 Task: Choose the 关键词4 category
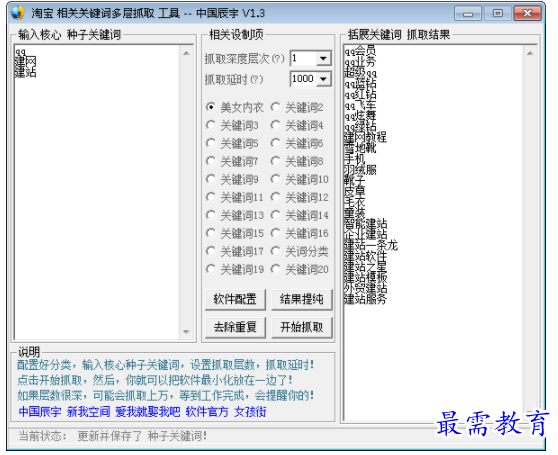[275, 125]
